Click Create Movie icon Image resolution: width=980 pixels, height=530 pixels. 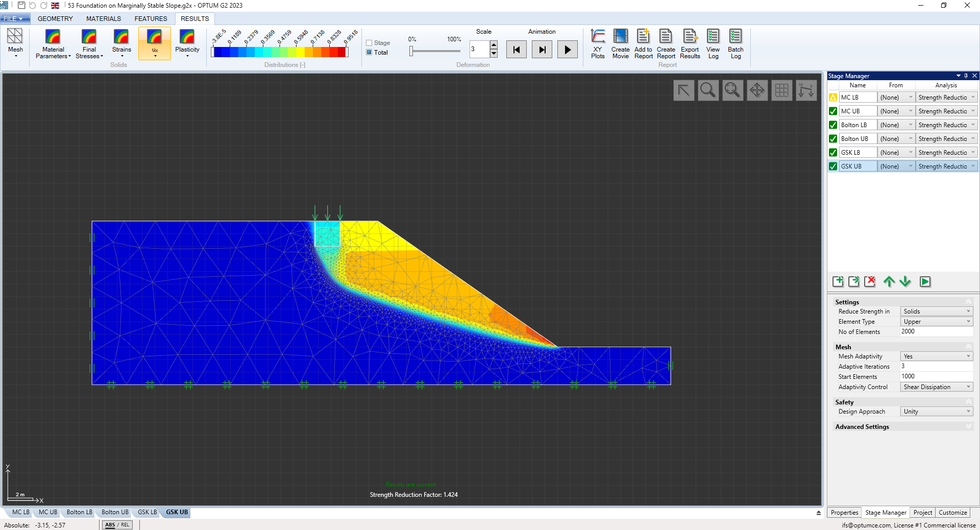pyautogui.click(x=620, y=44)
